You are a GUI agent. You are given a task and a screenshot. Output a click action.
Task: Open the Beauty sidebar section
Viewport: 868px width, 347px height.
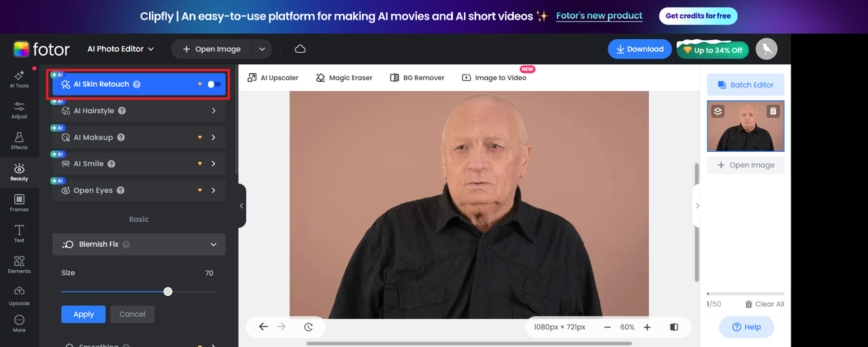click(19, 172)
